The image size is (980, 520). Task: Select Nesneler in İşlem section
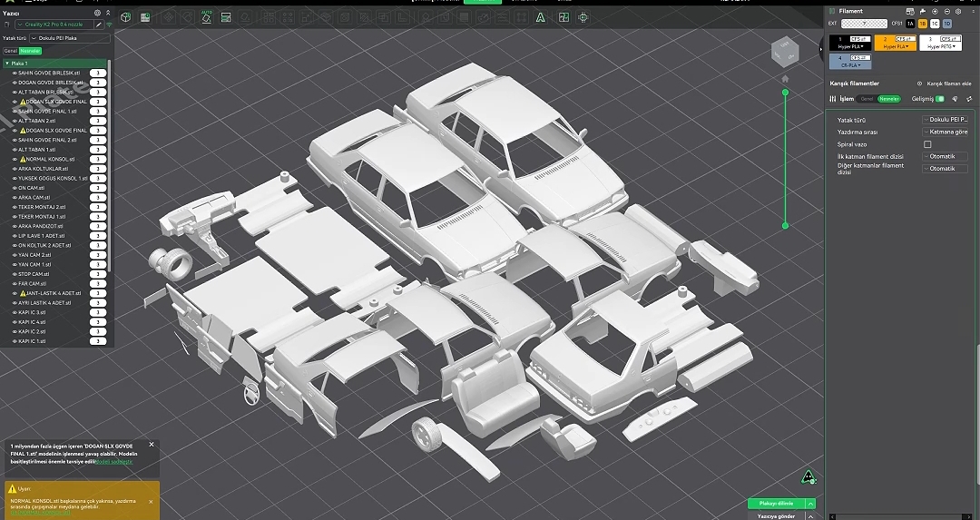coord(888,99)
